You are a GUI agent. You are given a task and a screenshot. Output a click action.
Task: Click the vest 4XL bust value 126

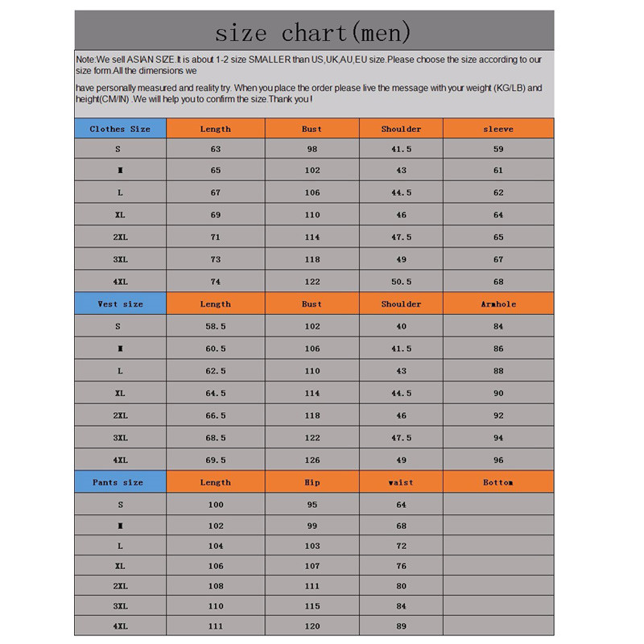point(312,460)
